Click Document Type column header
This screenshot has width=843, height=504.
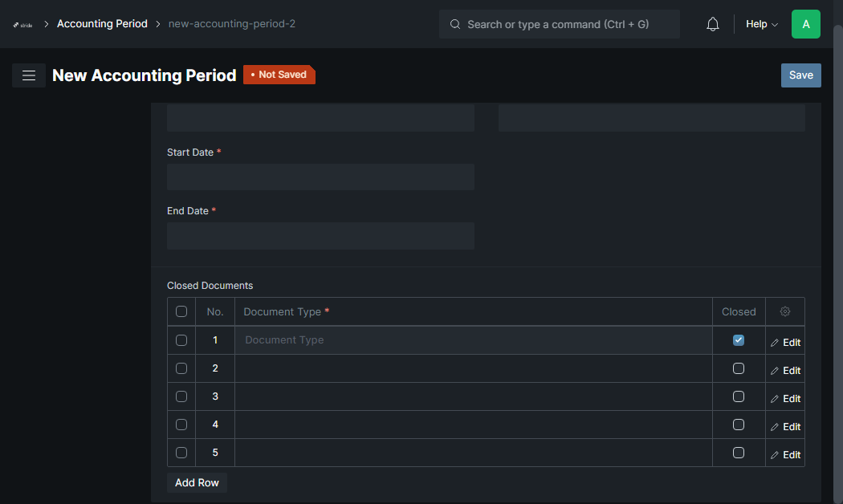pyautogui.click(x=474, y=311)
